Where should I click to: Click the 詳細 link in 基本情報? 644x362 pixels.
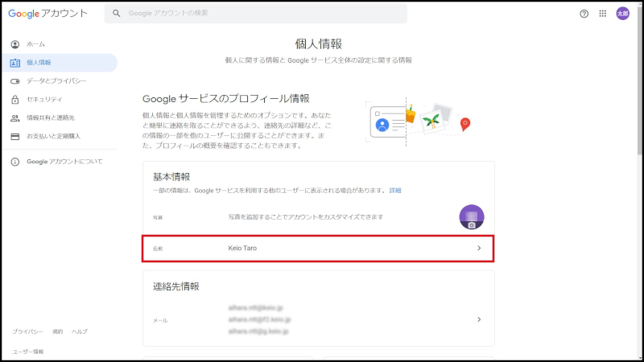pyautogui.click(x=395, y=191)
